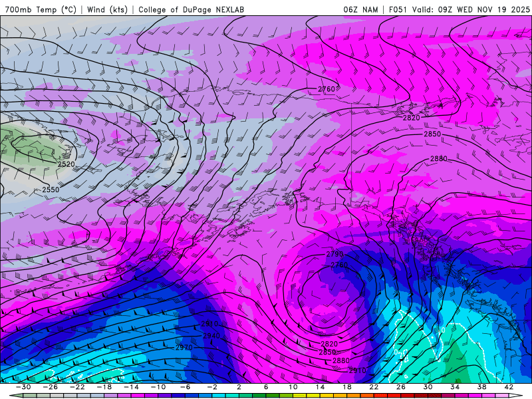The height and width of the screenshot is (399, 532).
Task: Click the "Wind (kts)" title text
Action: pyautogui.click(x=107, y=9)
